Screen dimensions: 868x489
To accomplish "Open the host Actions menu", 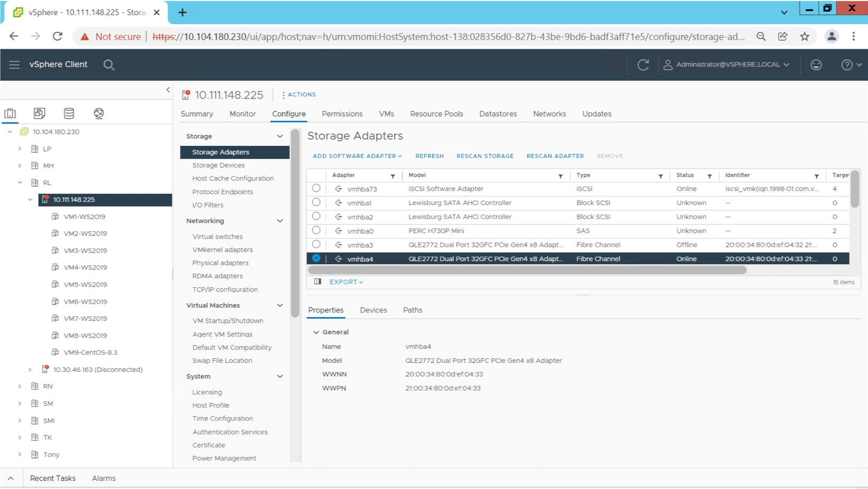I will coord(299,95).
